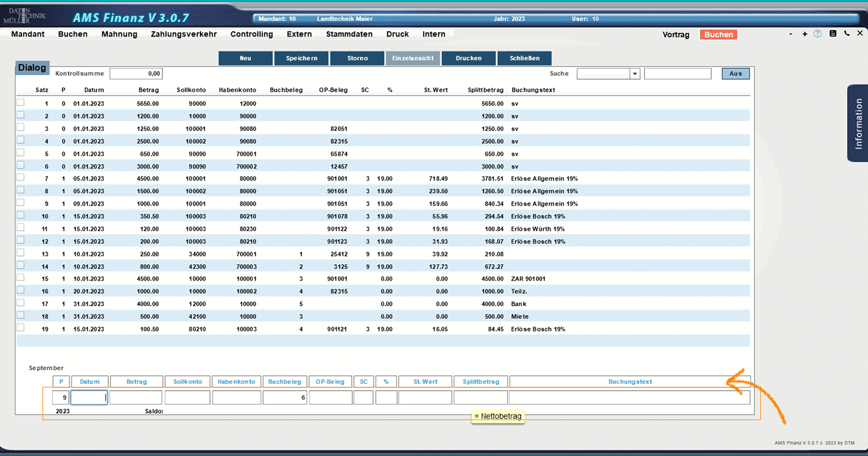The height and width of the screenshot is (456, 868).
Task: Click the Betrag entry field
Action: [x=136, y=397]
